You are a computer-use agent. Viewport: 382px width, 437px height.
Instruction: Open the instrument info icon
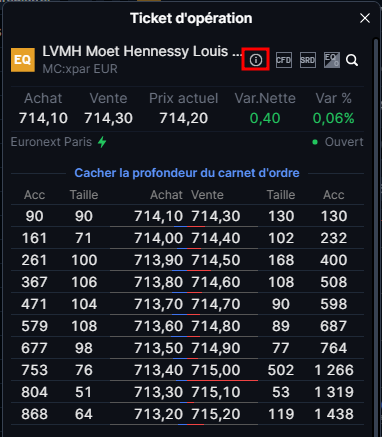(x=256, y=60)
